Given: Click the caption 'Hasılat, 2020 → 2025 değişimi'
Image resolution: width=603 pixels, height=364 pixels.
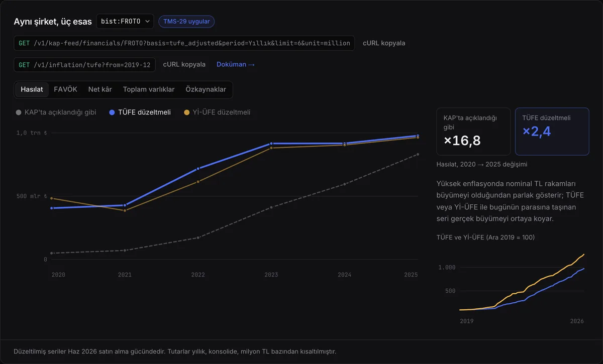Looking at the screenshot, I should (x=482, y=164).
